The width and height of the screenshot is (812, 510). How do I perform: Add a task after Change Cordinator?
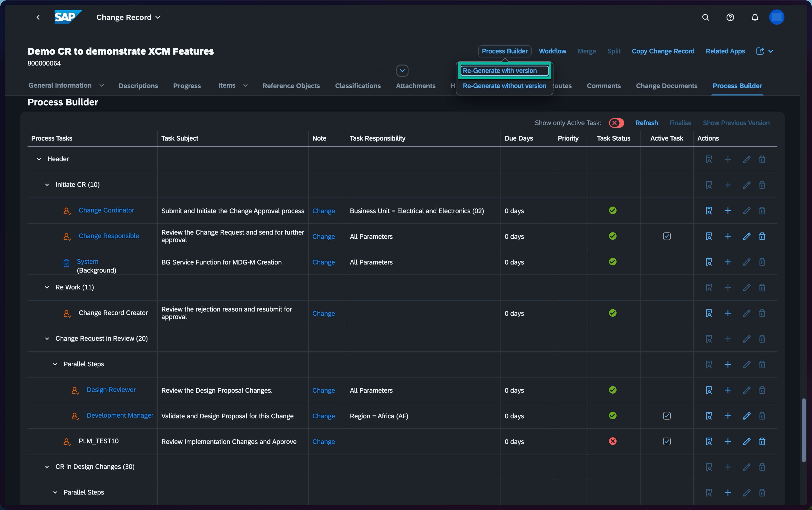(x=728, y=210)
